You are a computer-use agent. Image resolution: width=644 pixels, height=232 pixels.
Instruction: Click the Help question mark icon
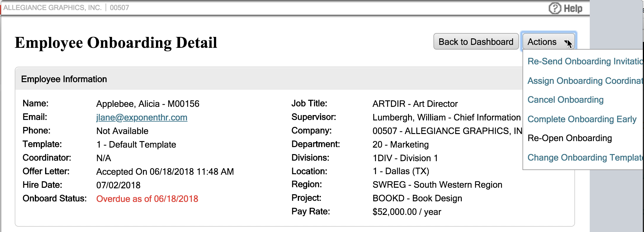click(554, 8)
